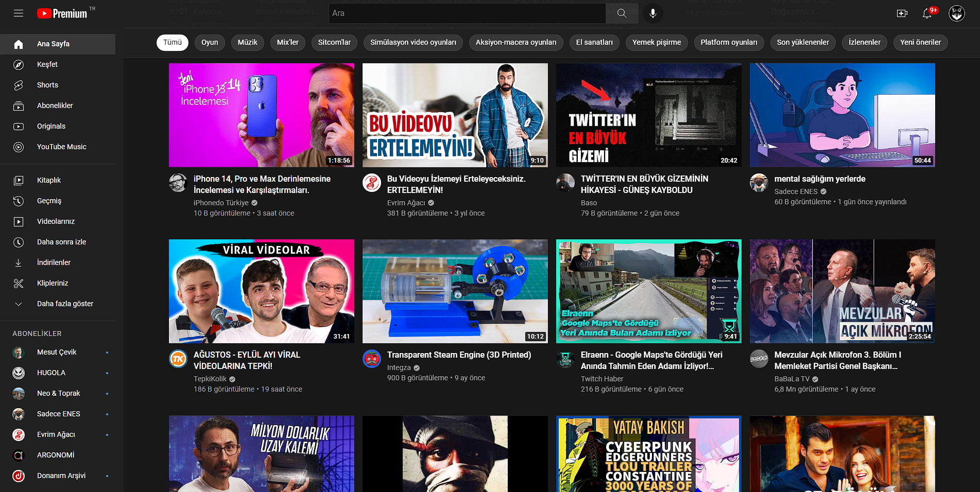Select Aksiyon-macera oyunları chip
Viewport: 980px width, 492px height.
pos(516,43)
